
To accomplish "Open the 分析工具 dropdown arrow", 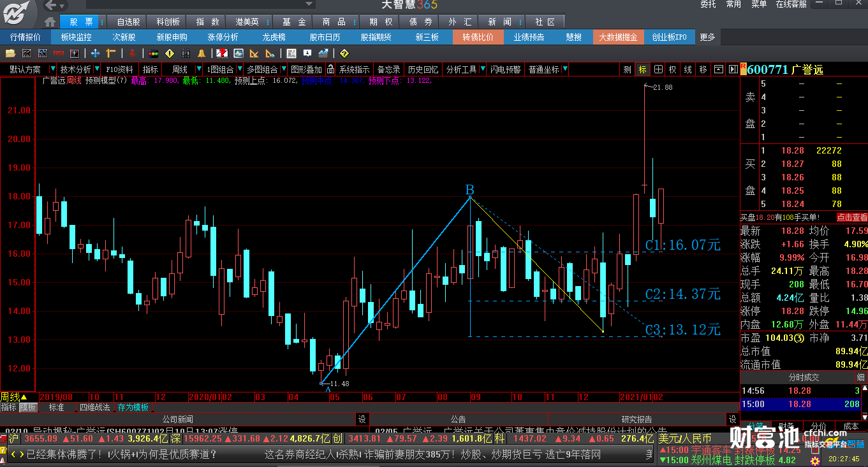I will pyautogui.click(x=482, y=69).
